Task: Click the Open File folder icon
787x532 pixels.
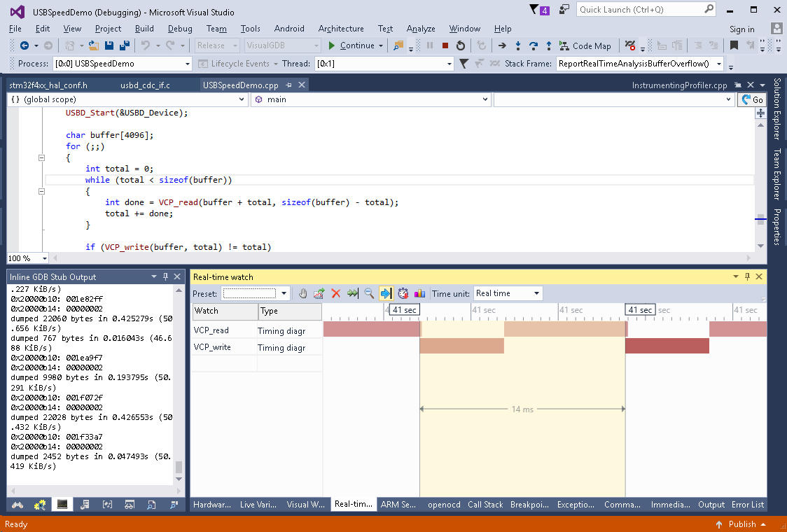Action: click(x=93, y=45)
